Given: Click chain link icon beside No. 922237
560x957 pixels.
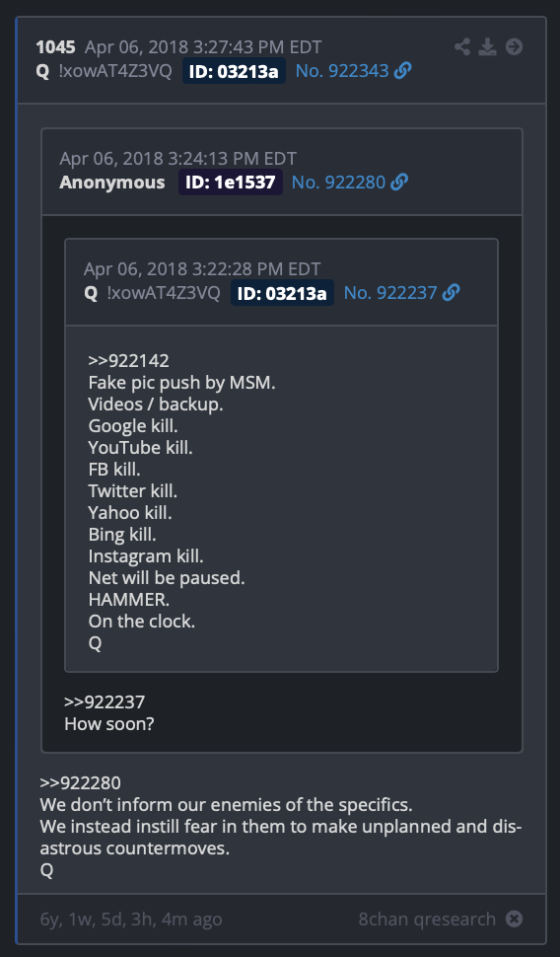Looking at the screenshot, I should click(x=451, y=293).
